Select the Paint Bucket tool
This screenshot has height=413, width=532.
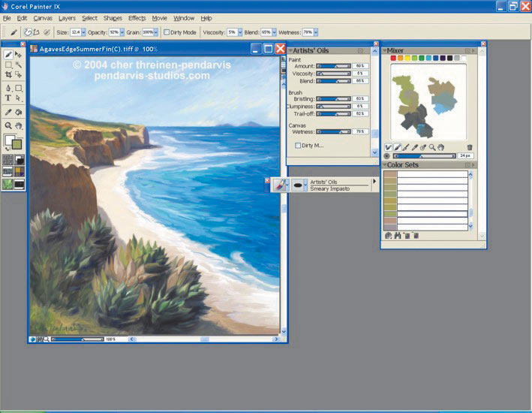(18, 112)
